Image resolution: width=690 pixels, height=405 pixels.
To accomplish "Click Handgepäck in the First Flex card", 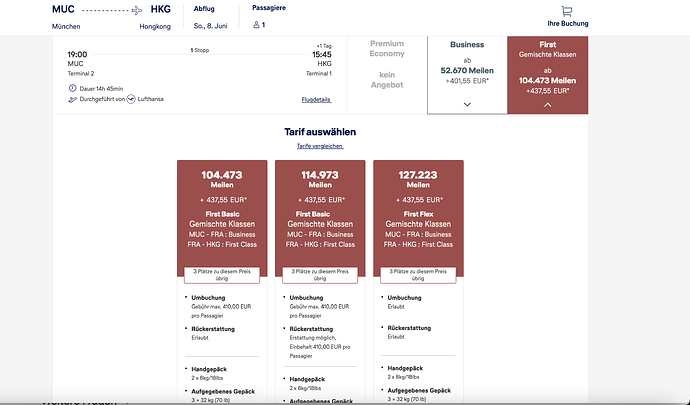I will pos(405,368).
